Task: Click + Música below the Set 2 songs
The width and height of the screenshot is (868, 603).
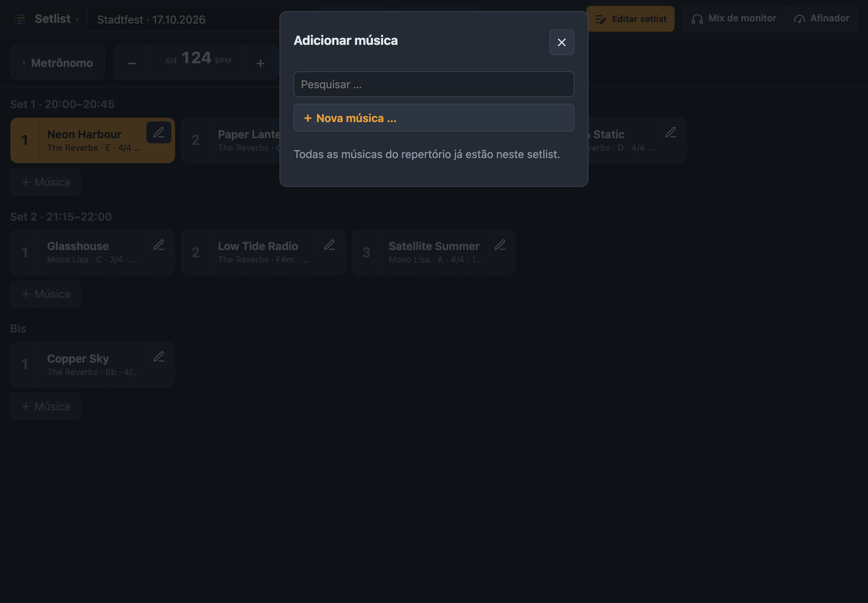Action: pyautogui.click(x=46, y=294)
